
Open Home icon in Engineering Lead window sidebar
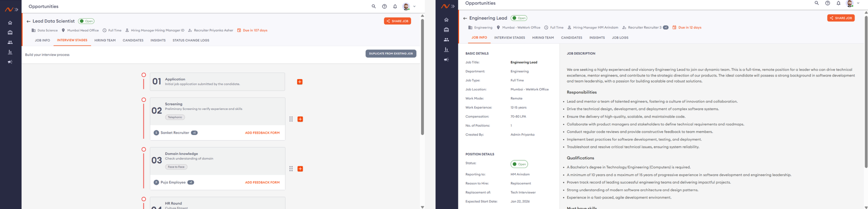click(446, 20)
